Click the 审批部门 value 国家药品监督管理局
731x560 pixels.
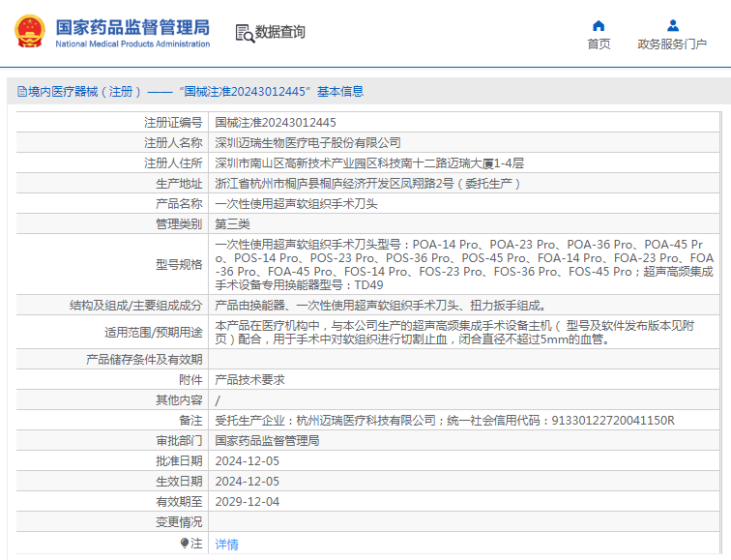click(x=267, y=440)
